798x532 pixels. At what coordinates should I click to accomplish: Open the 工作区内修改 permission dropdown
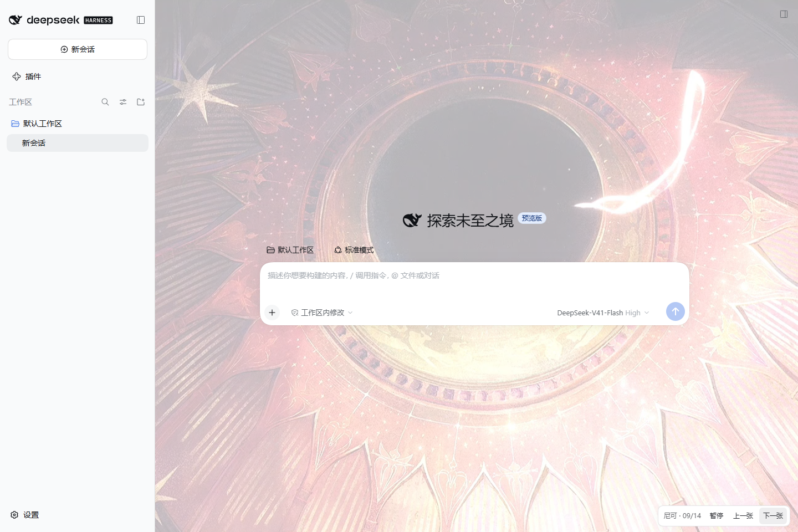322,313
